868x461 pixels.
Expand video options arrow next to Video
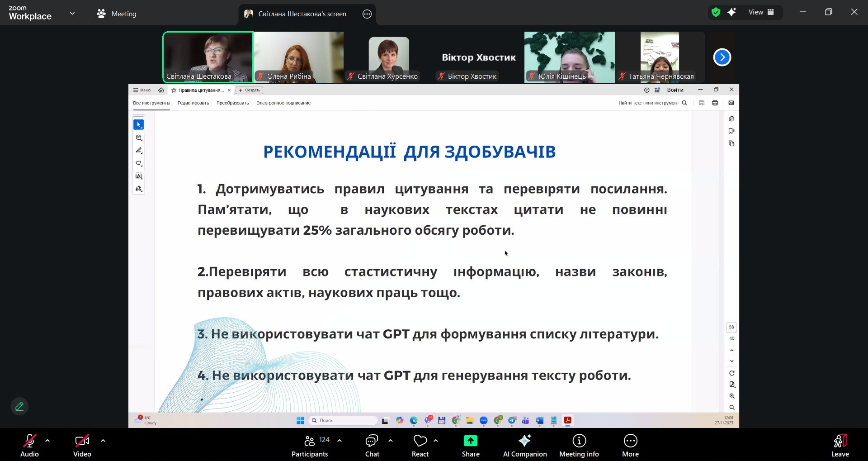point(103,441)
